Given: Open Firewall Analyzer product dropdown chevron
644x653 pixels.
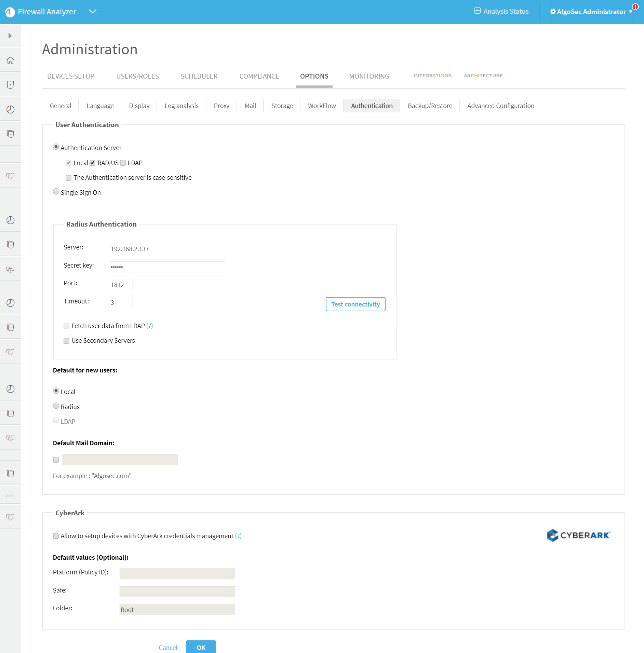Looking at the screenshot, I should (92, 11).
